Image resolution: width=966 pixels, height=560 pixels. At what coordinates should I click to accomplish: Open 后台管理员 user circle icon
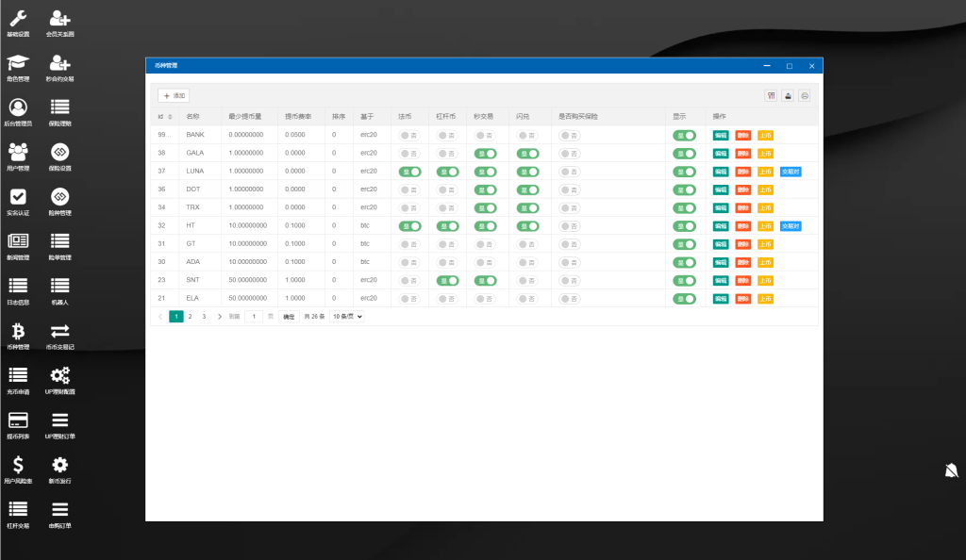click(x=18, y=107)
